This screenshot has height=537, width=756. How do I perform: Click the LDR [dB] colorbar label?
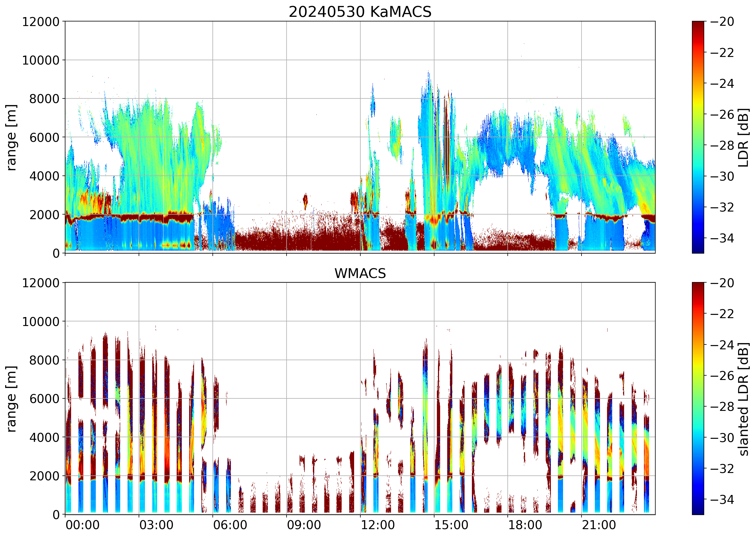tap(743, 137)
